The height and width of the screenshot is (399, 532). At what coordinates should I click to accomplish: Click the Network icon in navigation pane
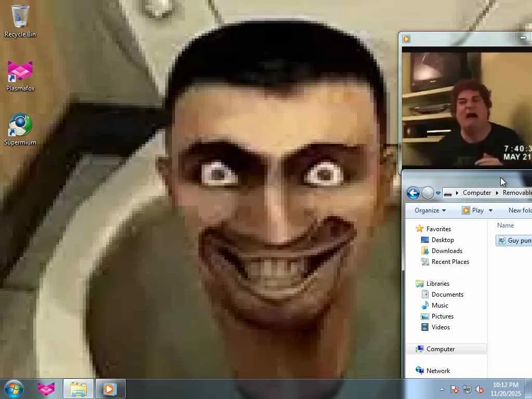420,370
